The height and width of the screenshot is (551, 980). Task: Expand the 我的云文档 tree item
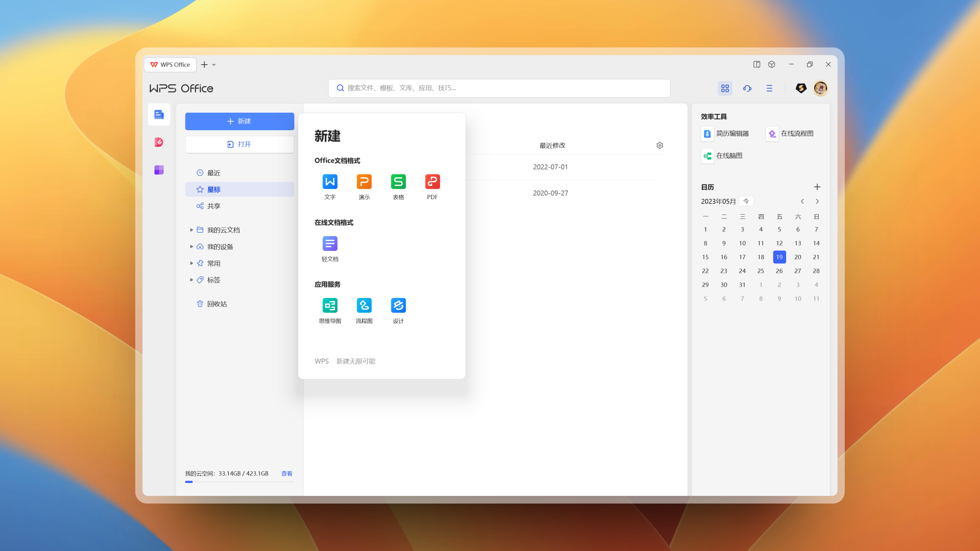(191, 230)
